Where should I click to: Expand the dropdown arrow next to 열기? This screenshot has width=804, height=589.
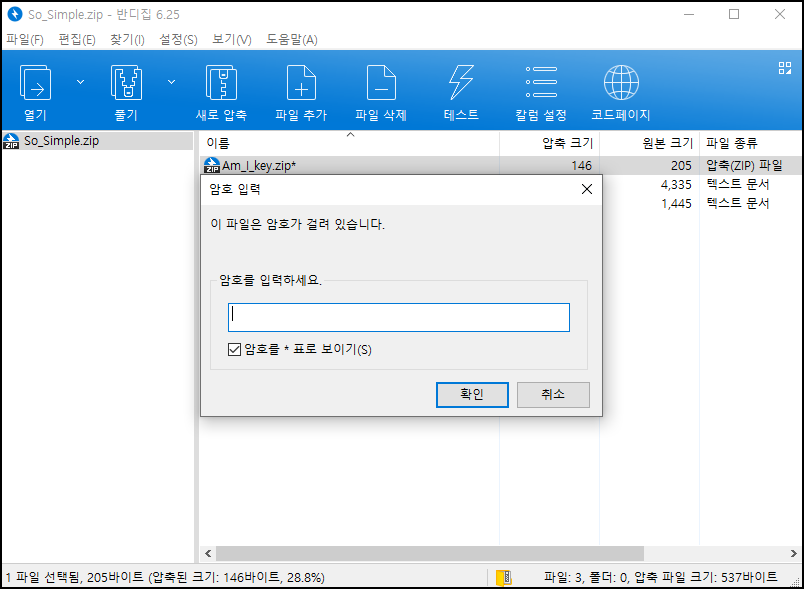pyautogui.click(x=81, y=82)
